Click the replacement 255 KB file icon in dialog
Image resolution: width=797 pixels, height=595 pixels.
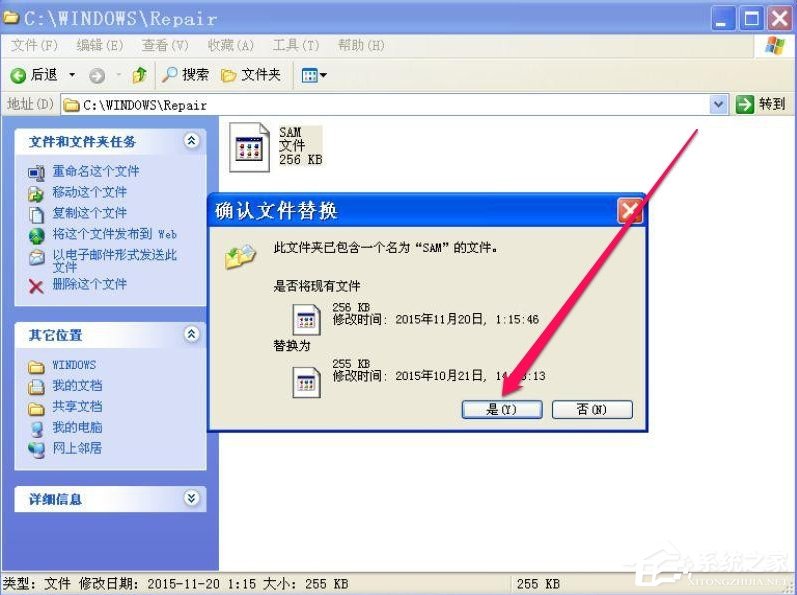306,381
